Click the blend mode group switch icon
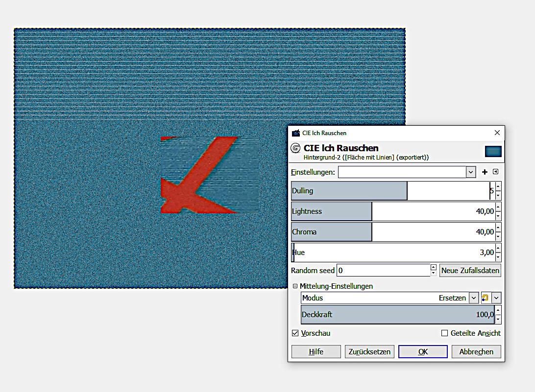This screenshot has height=392, width=535. coord(485,298)
